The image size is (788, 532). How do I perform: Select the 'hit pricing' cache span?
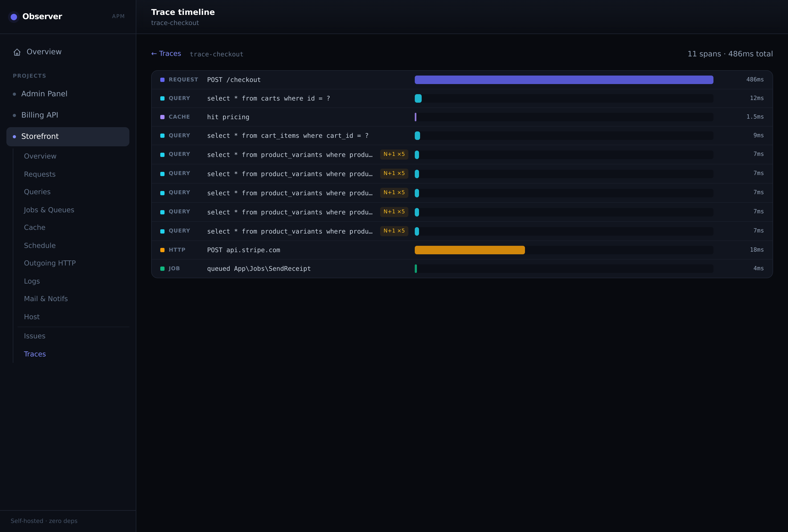pyautogui.click(x=462, y=117)
